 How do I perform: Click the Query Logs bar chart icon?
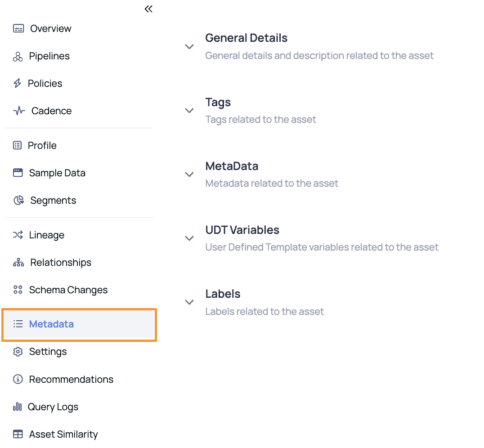point(17,407)
